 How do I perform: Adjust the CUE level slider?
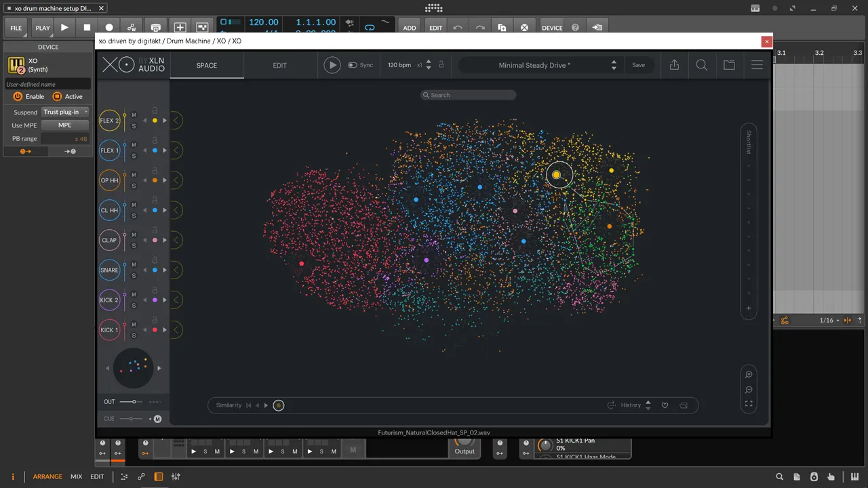(x=132, y=419)
